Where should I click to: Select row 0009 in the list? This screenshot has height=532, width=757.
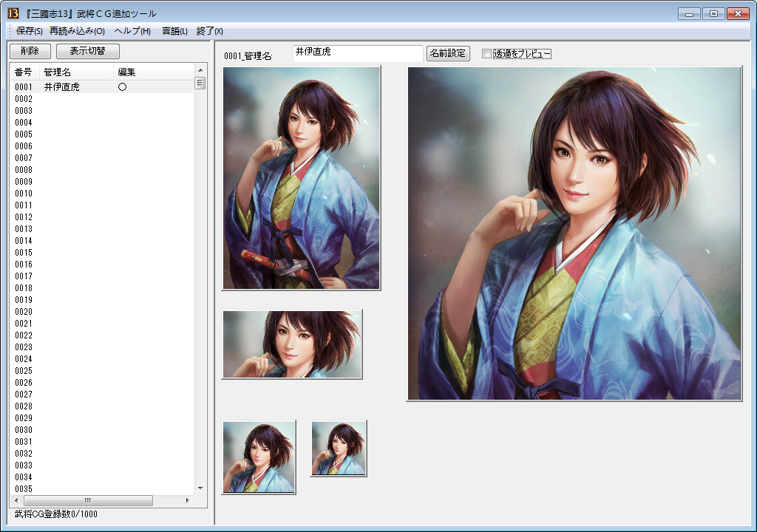(102, 182)
